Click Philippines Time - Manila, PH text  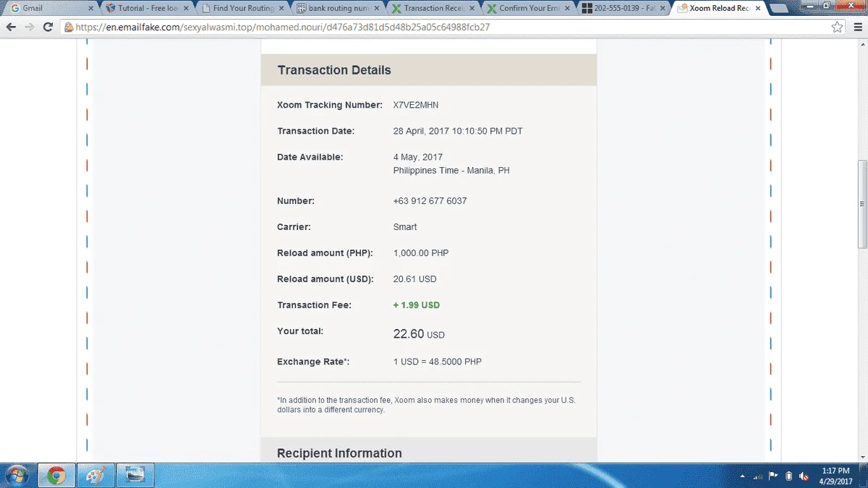tap(451, 171)
